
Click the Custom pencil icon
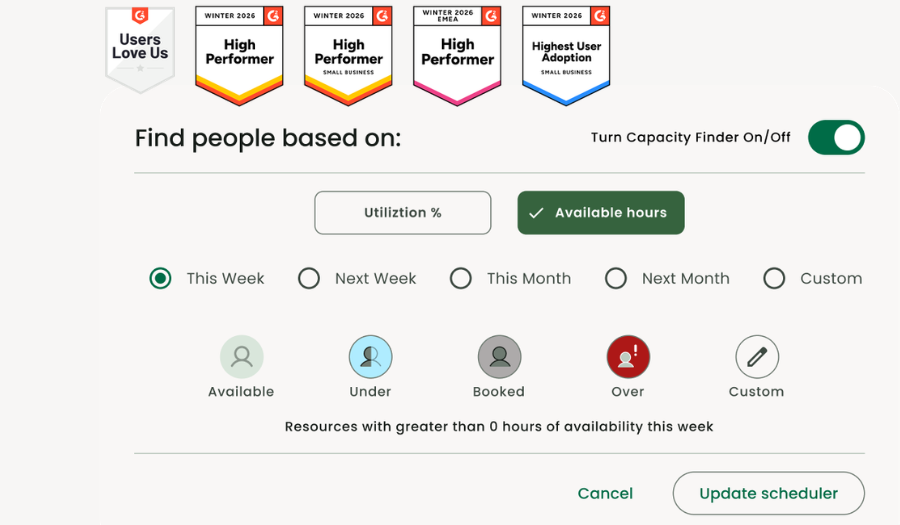[757, 356]
